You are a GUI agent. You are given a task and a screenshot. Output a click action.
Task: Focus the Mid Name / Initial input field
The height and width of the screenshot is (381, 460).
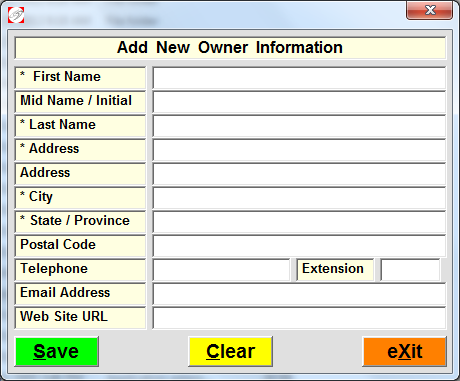point(299,102)
